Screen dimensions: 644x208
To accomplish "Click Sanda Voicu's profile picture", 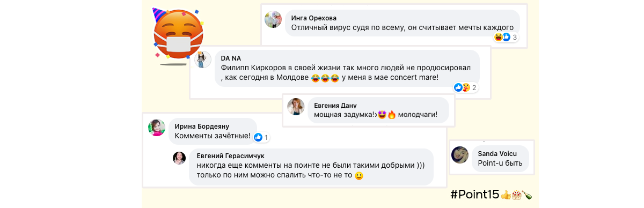I will point(460,154).
